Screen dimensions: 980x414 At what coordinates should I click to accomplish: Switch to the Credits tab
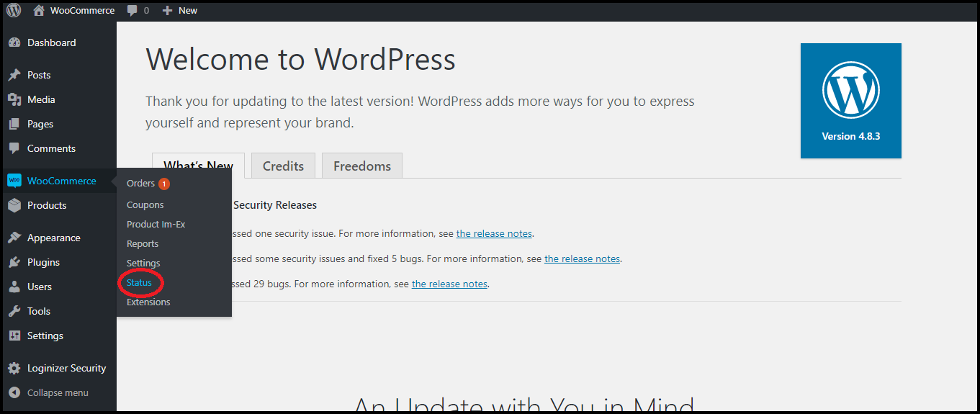(283, 166)
